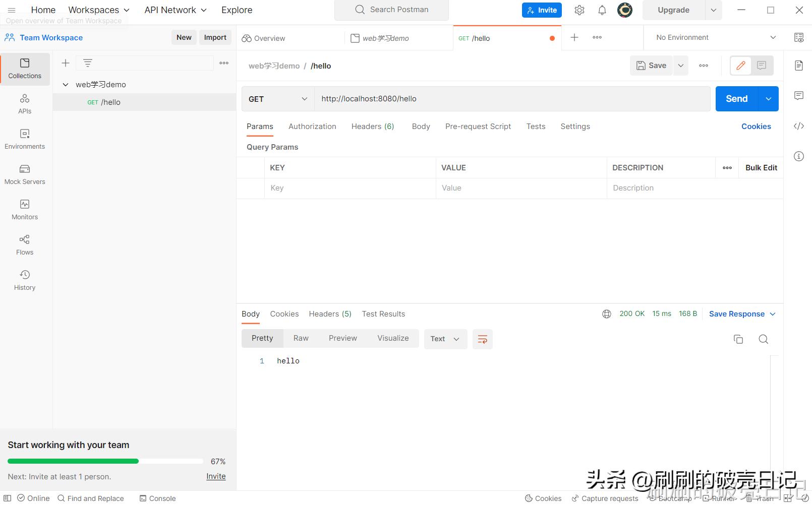Open the Environments sidebar panel

point(24,139)
